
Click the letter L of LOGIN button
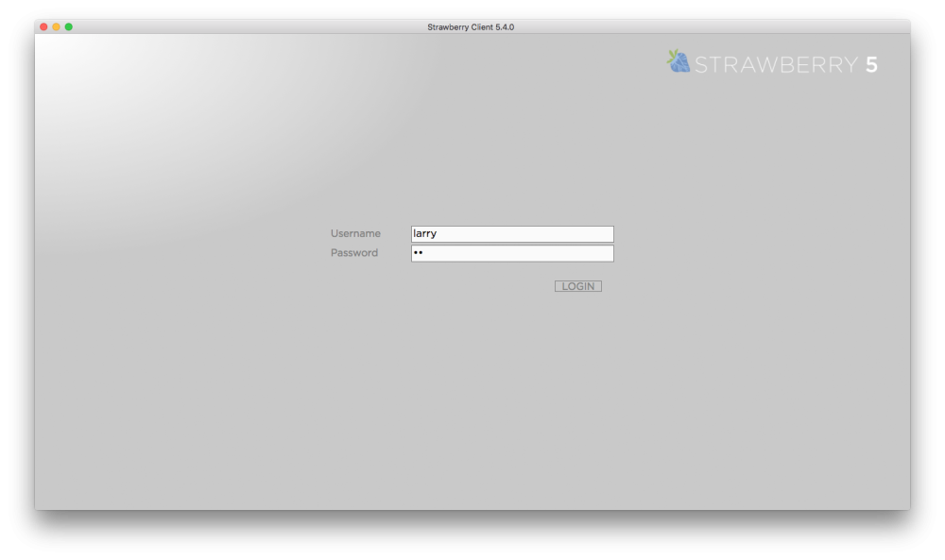(x=565, y=286)
